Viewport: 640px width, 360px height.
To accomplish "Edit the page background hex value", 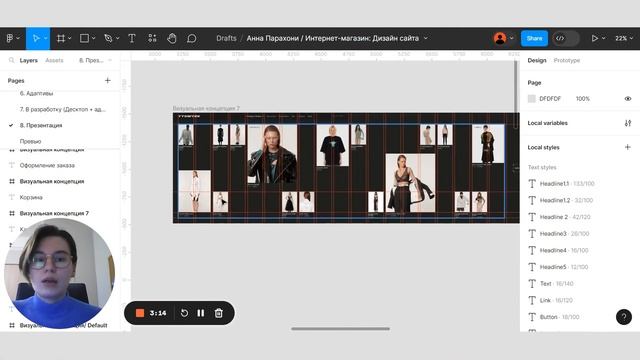I will (550, 99).
